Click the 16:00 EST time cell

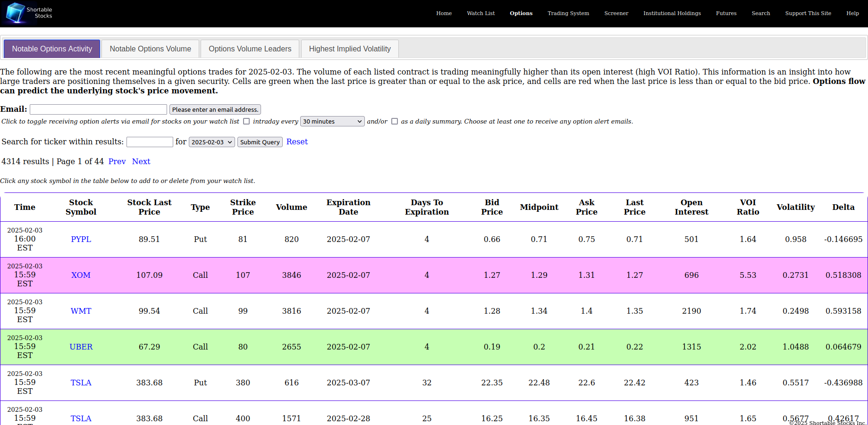pos(25,239)
